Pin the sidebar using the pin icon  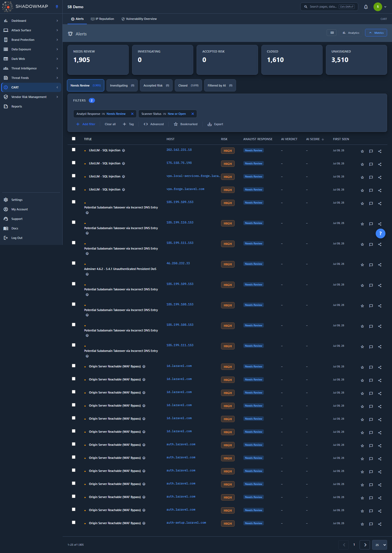pyautogui.click(x=57, y=7)
